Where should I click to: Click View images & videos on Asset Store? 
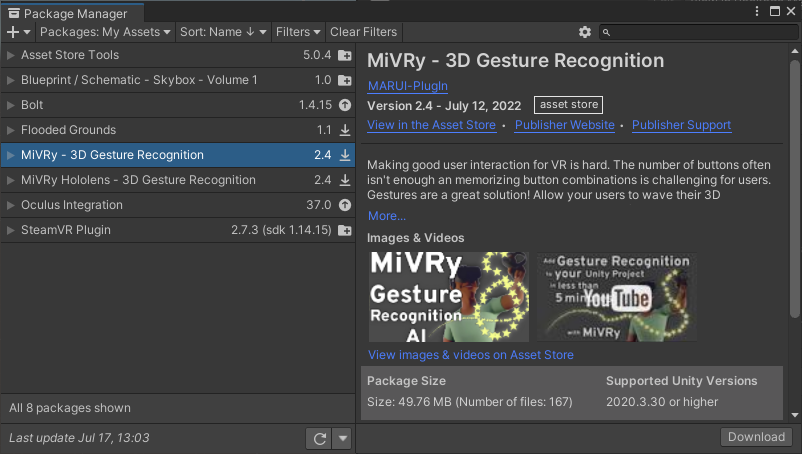471,355
